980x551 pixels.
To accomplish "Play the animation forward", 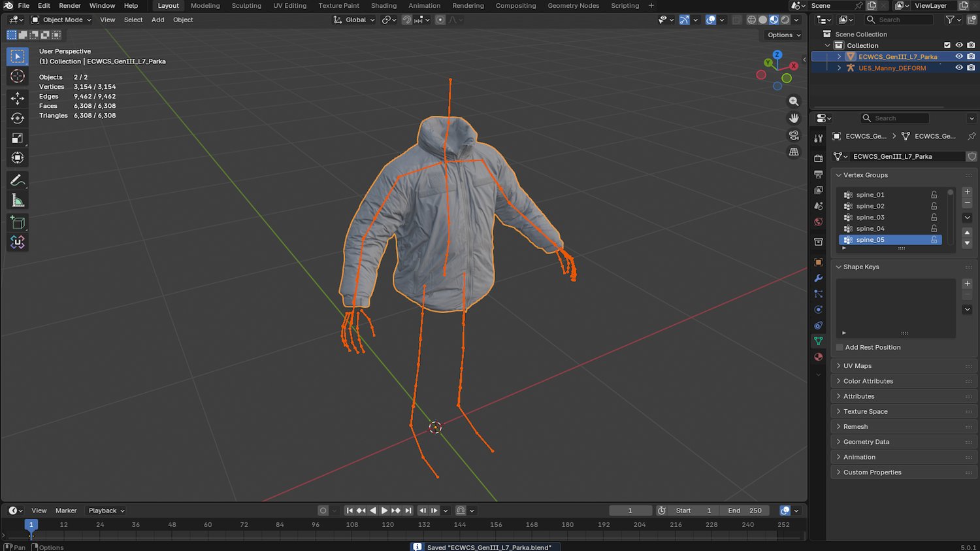I will click(384, 510).
